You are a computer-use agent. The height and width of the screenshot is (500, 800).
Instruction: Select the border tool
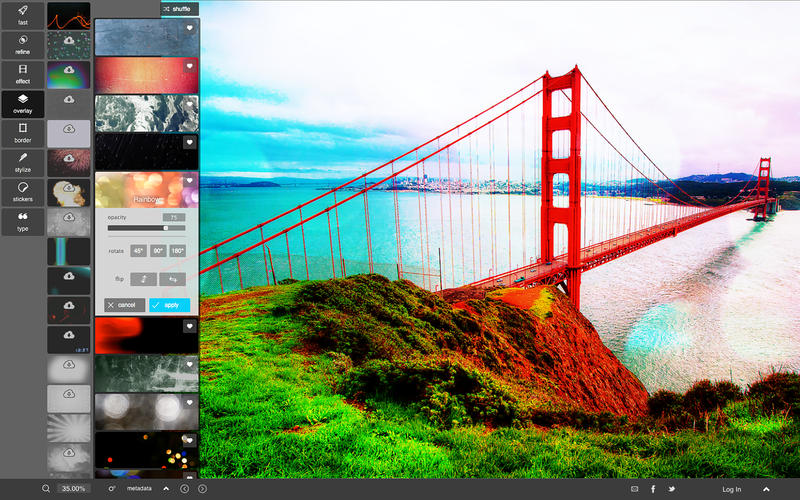tap(22, 133)
